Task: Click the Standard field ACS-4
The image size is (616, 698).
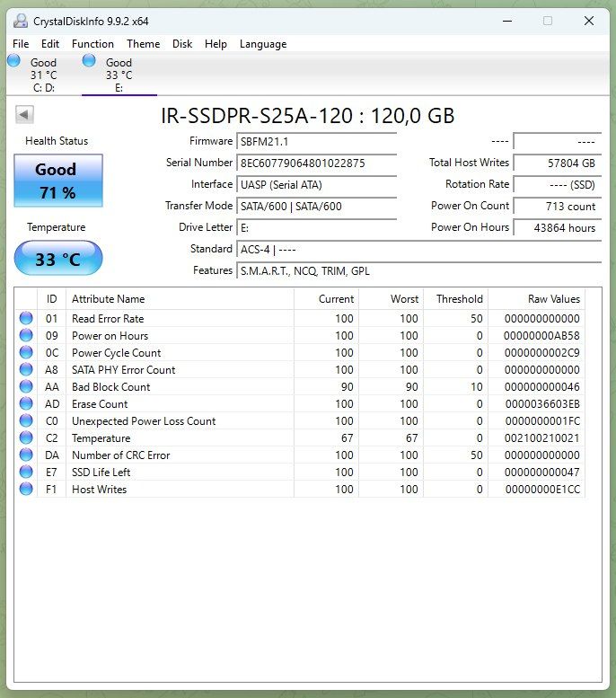Action: pyautogui.click(x=419, y=250)
